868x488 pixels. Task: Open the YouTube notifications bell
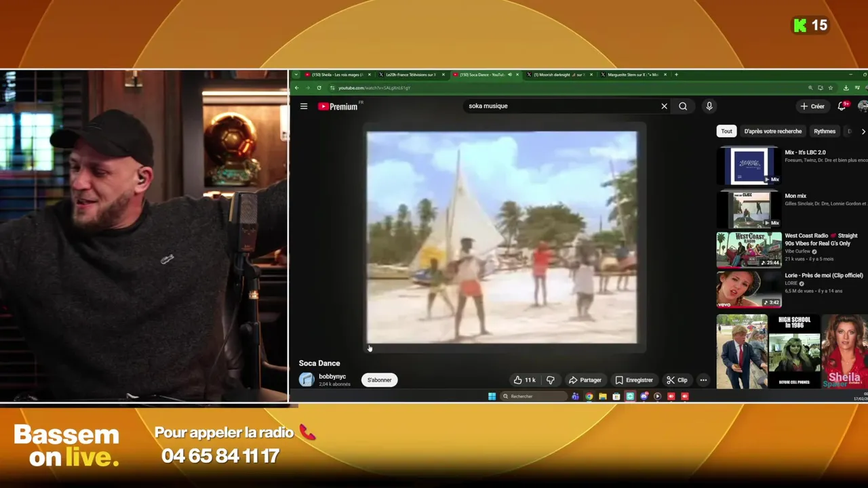842,106
